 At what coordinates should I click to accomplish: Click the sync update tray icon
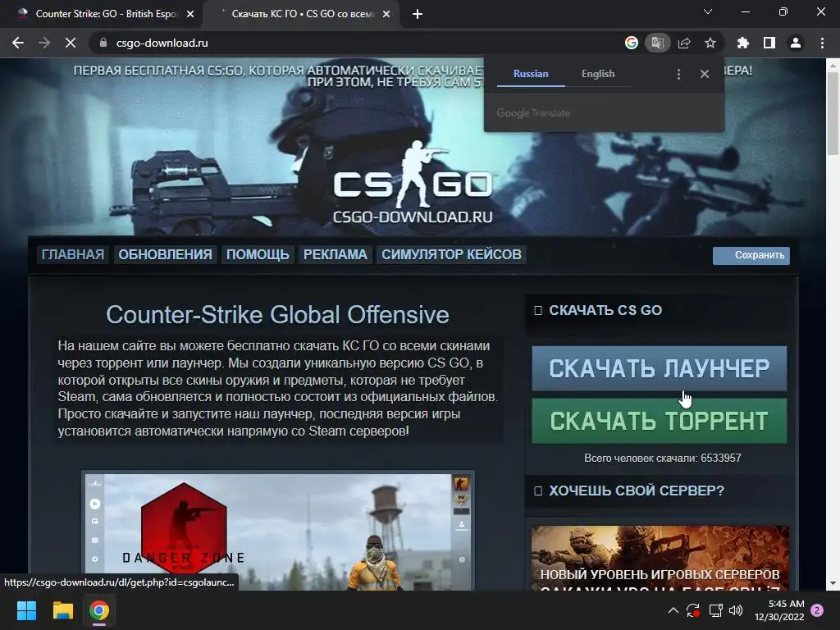coord(692,610)
